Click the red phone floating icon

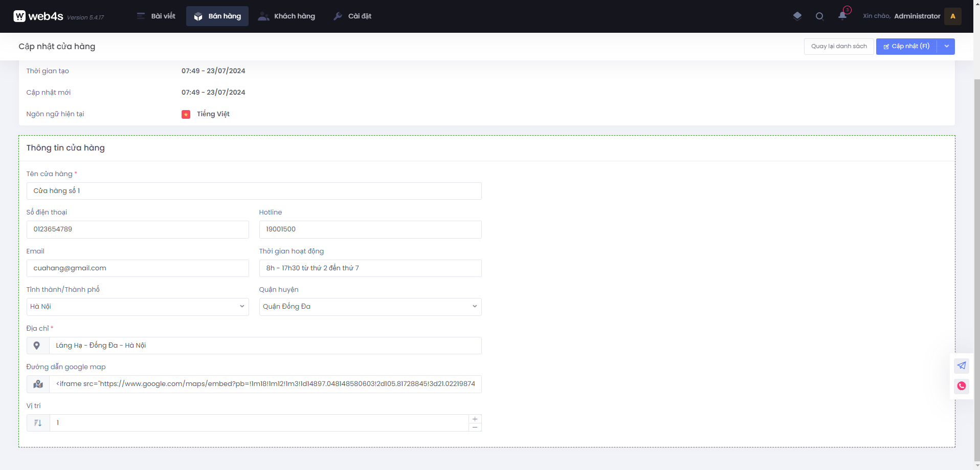(962, 386)
